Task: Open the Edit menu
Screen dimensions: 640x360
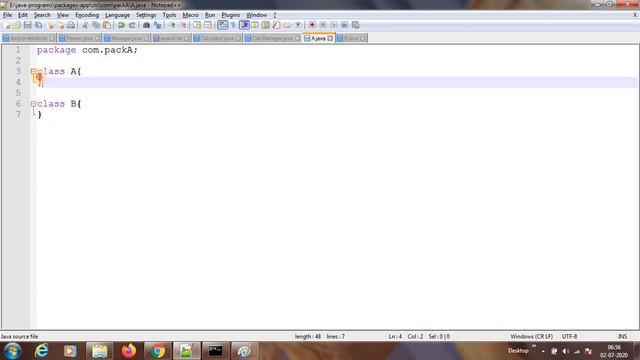Action: pyautogui.click(x=23, y=15)
